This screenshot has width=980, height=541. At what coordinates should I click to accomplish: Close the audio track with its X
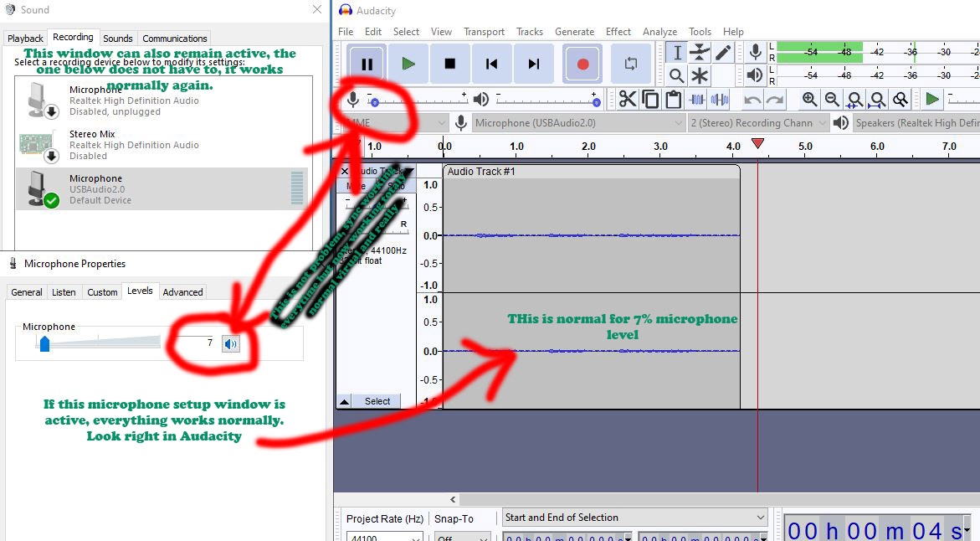(x=344, y=172)
